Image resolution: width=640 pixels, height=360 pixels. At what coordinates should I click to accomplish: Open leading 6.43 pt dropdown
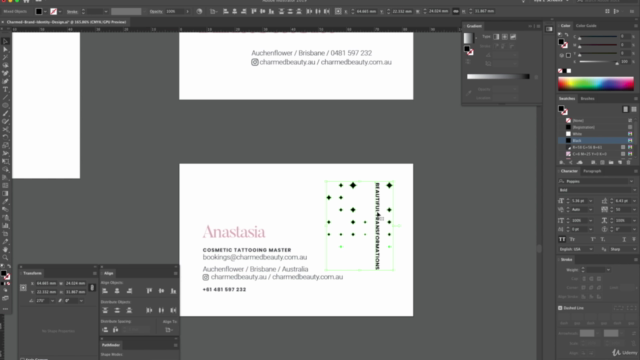pos(634,201)
